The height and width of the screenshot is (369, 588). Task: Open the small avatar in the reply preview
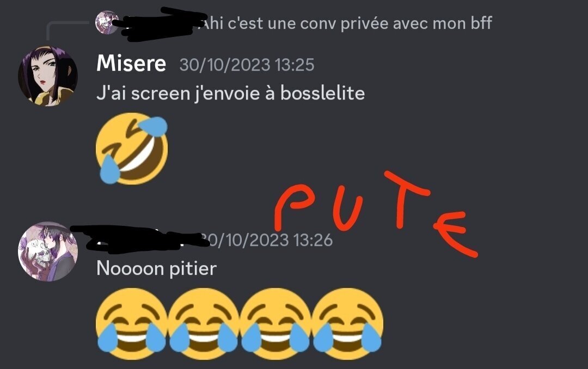107,22
